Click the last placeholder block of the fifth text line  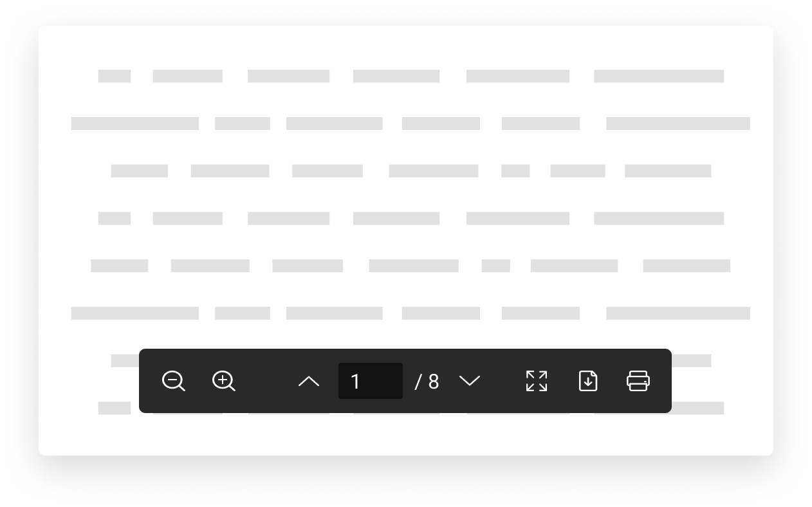[x=687, y=266]
